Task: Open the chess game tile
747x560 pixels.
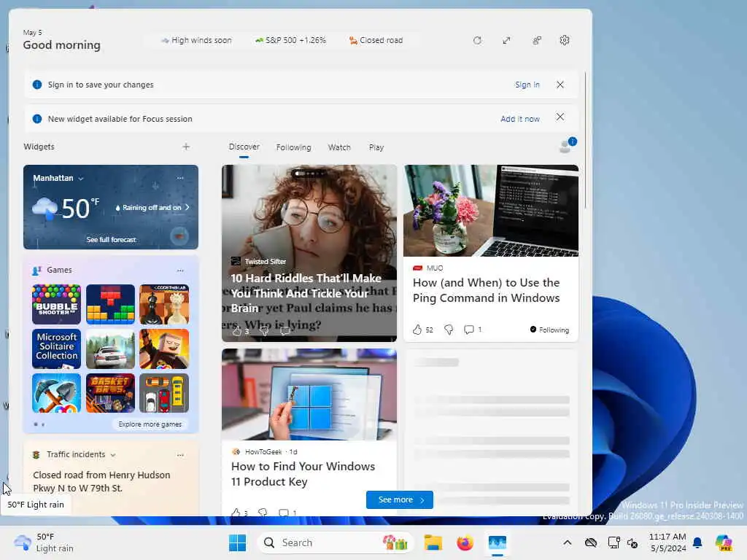Action: 164,304
